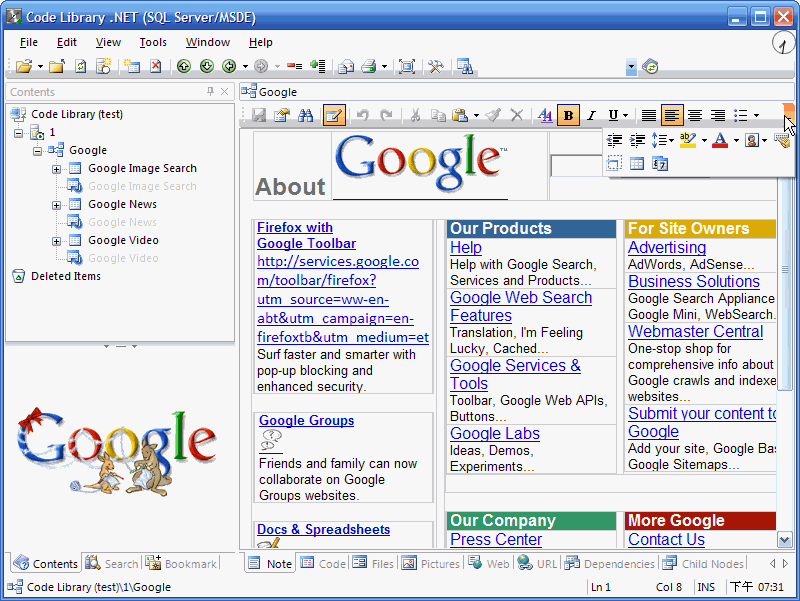Toggle edit mode button in editor toolbar
Screen dimensions: 800x601
click(334, 115)
